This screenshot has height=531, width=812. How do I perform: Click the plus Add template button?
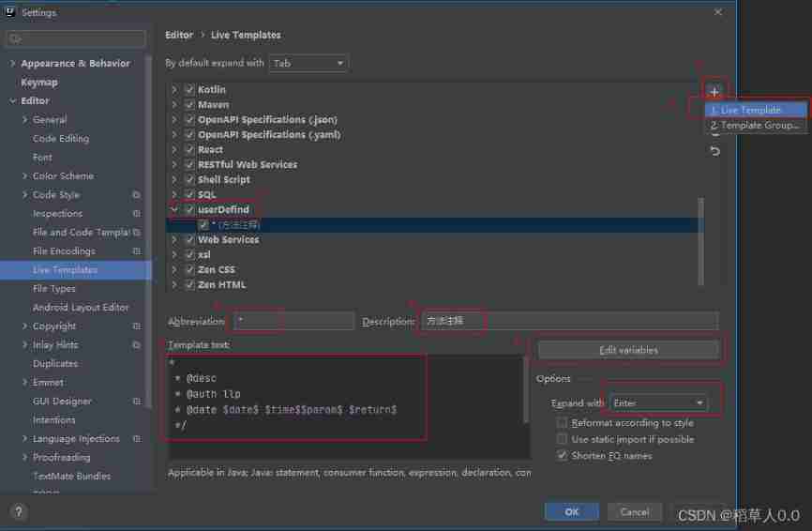coord(714,92)
